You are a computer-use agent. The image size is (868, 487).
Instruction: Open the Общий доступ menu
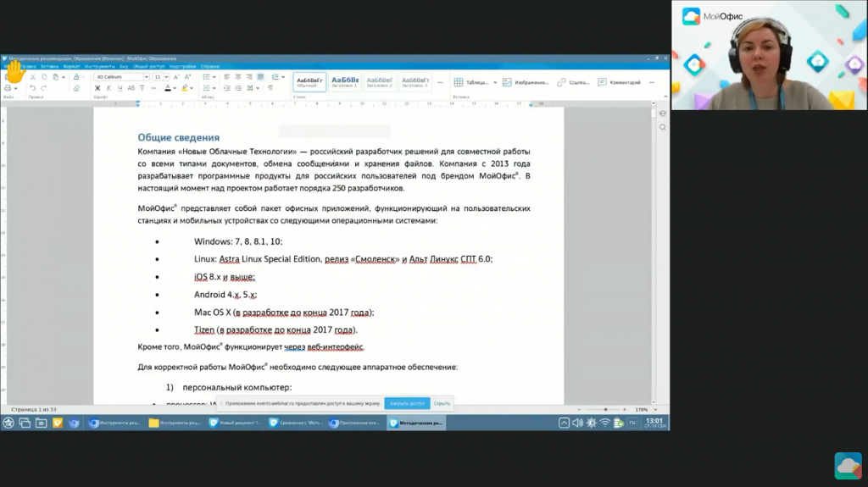(148, 66)
